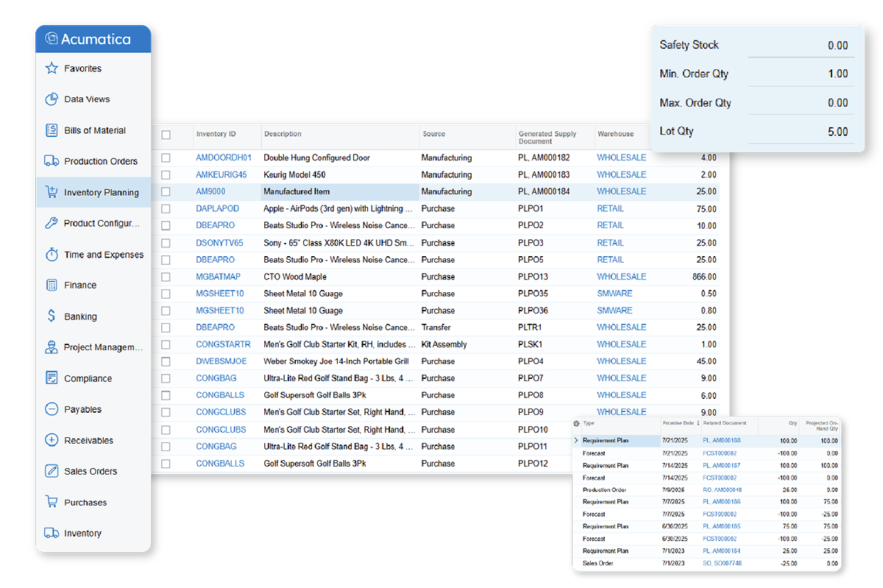Screen dimensions: 883x588
Task: Click the Project Management worker icon
Action: pos(52,347)
